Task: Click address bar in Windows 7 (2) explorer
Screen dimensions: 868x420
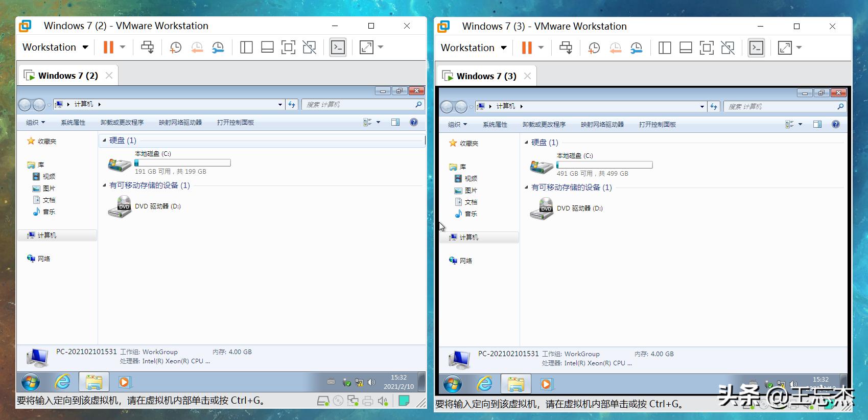Action: pyautogui.click(x=169, y=104)
